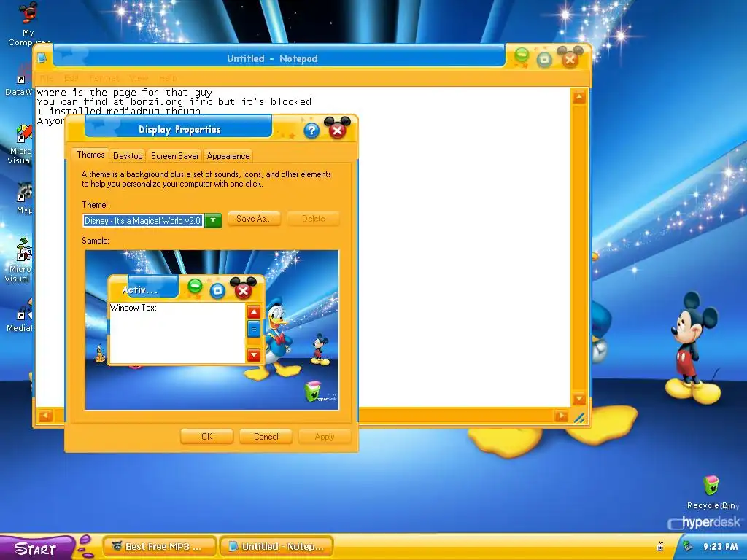Switch to the Screen Saver tab
747x560 pixels.
point(175,156)
